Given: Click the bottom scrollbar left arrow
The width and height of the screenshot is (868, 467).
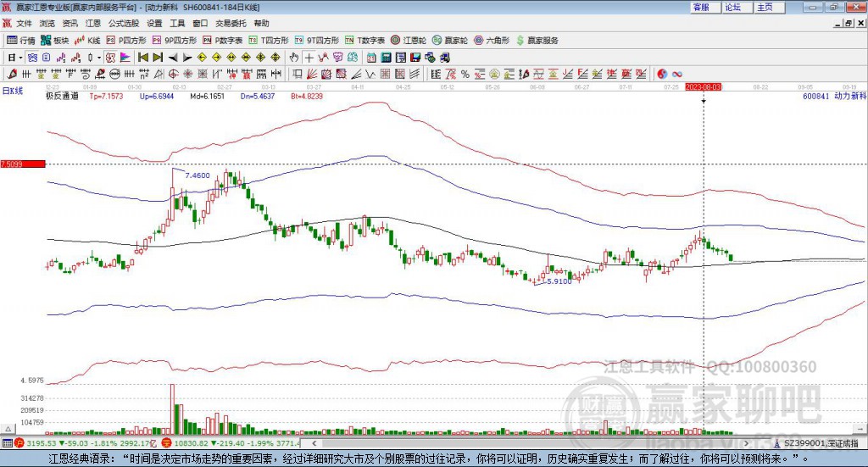Looking at the screenshot, I should point(314,443).
